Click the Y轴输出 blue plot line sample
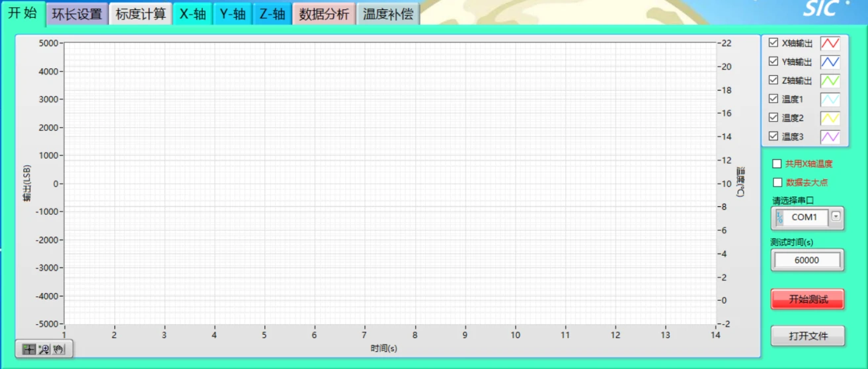Screen dimensions: 868x369 pos(830,62)
